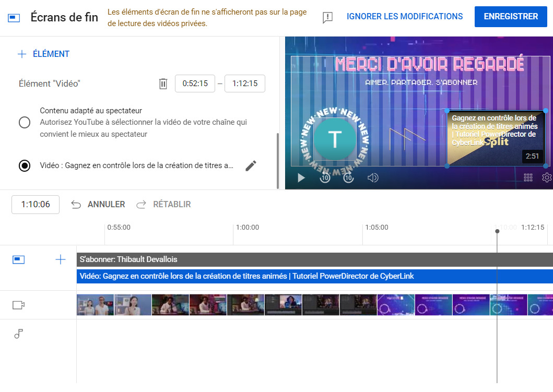
Task: Click the 0:52:15 start time field
Action: [x=195, y=84]
